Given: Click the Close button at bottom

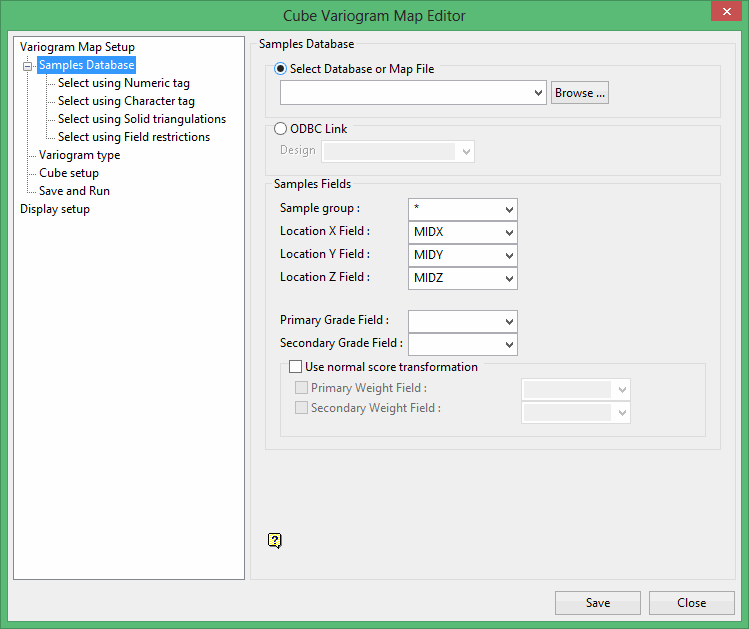Looking at the screenshot, I should (691, 603).
